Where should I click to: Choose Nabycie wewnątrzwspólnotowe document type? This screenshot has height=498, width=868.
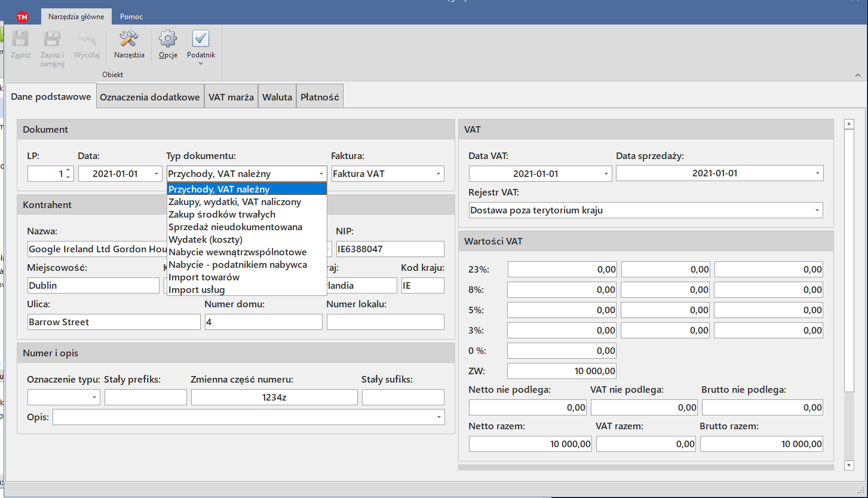click(238, 252)
